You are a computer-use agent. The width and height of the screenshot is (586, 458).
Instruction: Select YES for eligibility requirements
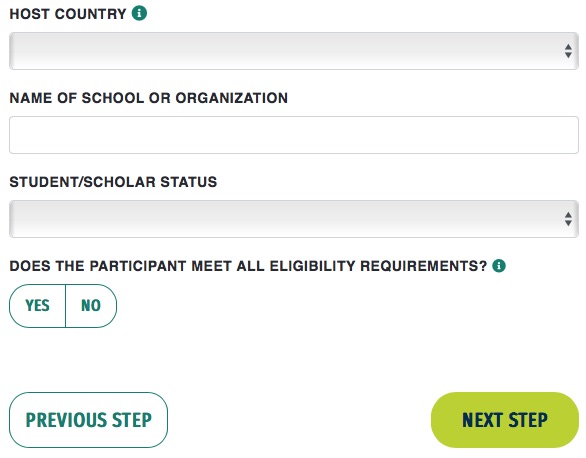click(x=37, y=306)
